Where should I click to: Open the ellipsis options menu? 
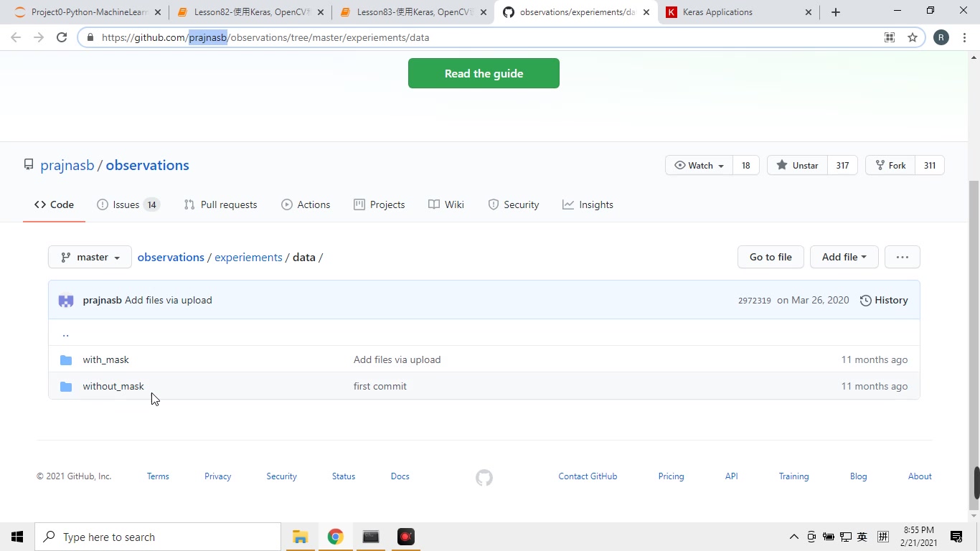pyautogui.click(x=902, y=257)
